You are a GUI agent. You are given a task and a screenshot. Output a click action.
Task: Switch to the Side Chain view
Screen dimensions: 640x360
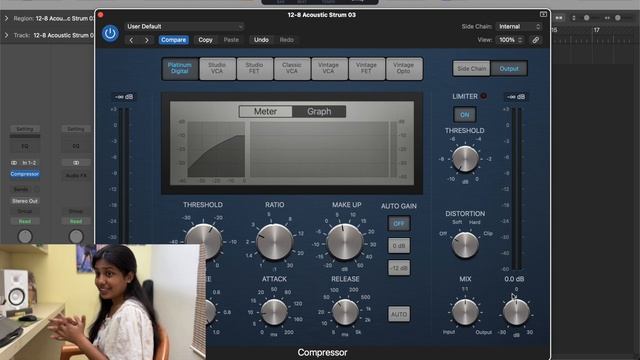pyautogui.click(x=471, y=69)
